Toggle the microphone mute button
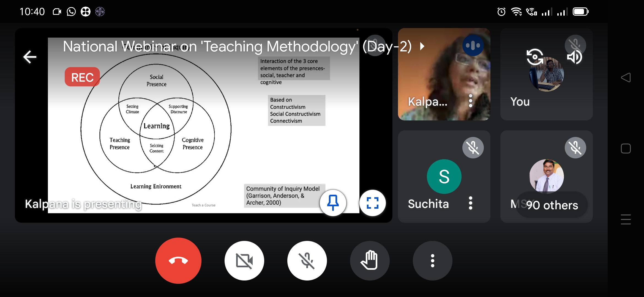 [x=307, y=260]
